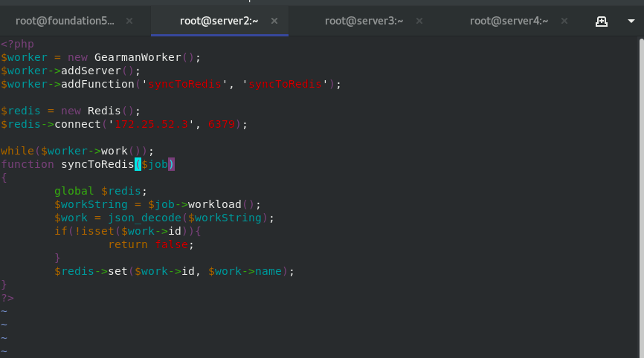Open a new terminal tab

click(602, 22)
